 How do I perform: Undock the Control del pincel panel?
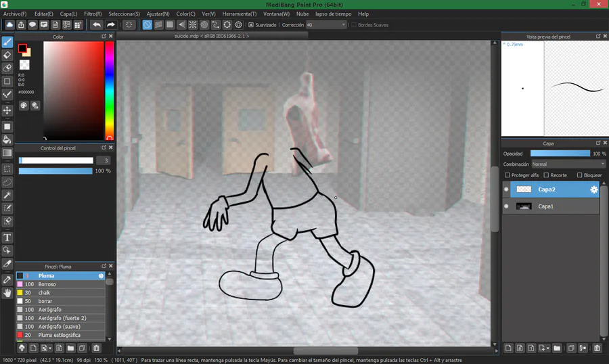click(x=104, y=147)
